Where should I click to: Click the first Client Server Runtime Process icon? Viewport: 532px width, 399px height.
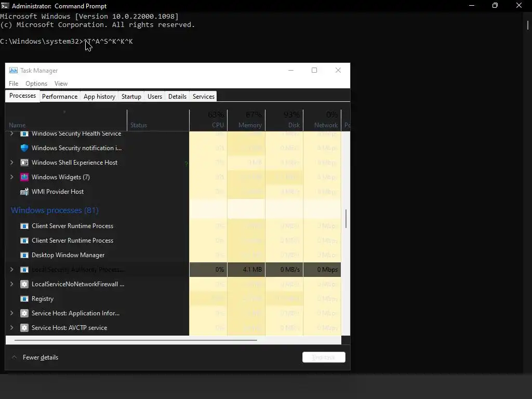tap(24, 226)
